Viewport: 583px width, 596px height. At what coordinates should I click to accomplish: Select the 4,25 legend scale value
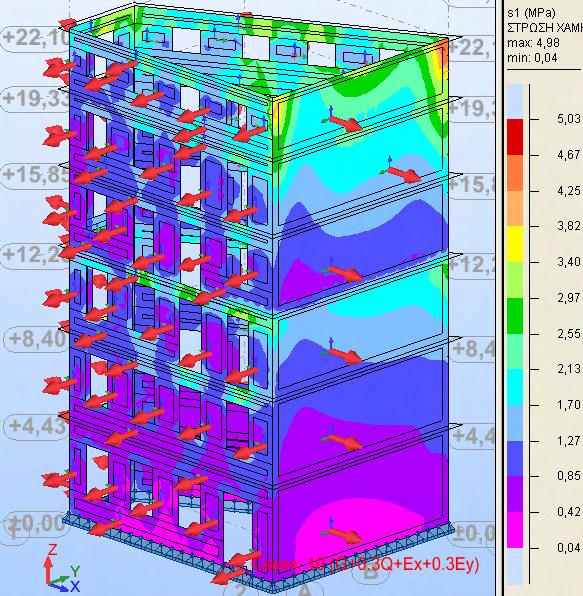tap(568, 190)
